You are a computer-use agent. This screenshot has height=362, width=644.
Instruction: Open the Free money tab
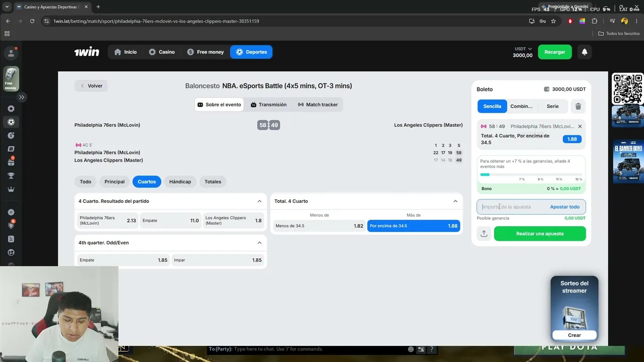205,52
